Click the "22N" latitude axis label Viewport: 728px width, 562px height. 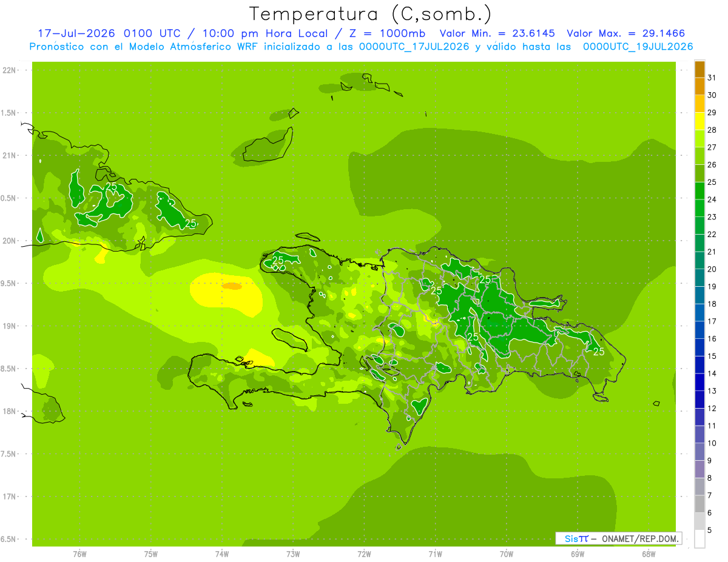[x=10, y=70]
